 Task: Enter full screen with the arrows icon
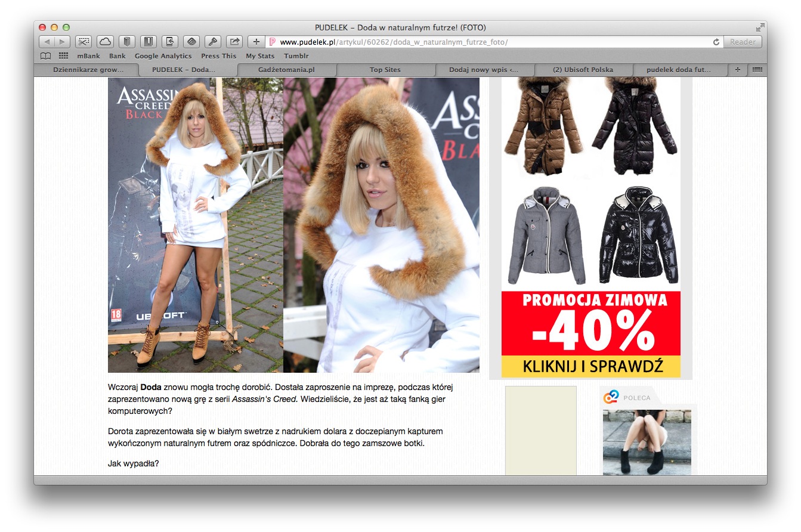coord(760,27)
